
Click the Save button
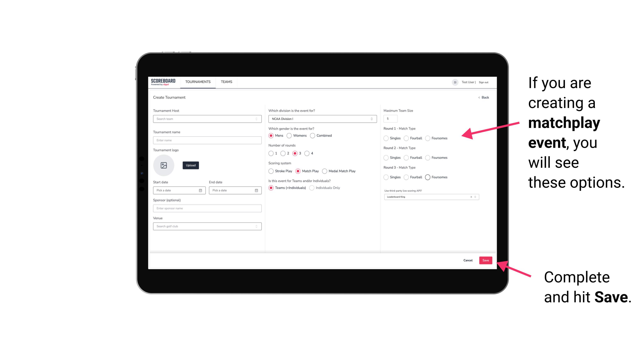tap(485, 261)
